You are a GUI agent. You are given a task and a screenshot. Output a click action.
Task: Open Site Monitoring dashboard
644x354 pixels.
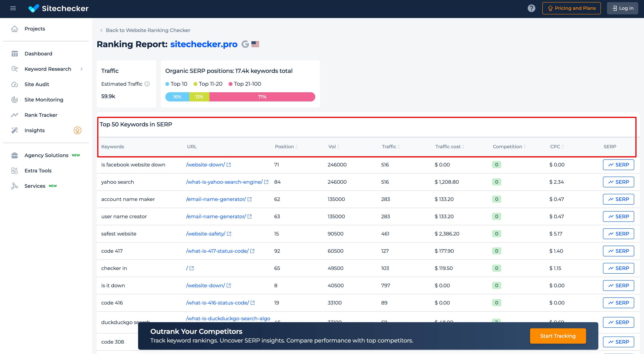pyautogui.click(x=43, y=99)
